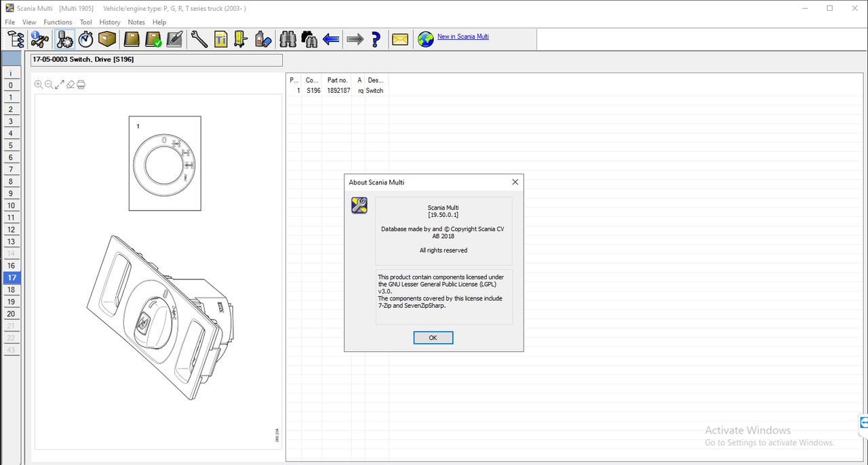The image size is (868, 465).
Task: Zoom out on the illustration
Action: click(49, 85)
